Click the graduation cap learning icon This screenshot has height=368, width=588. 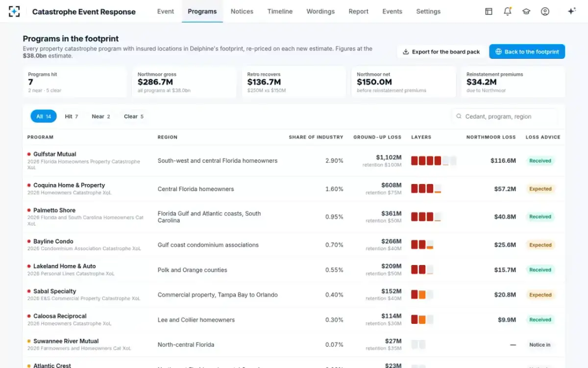point(526,11)
